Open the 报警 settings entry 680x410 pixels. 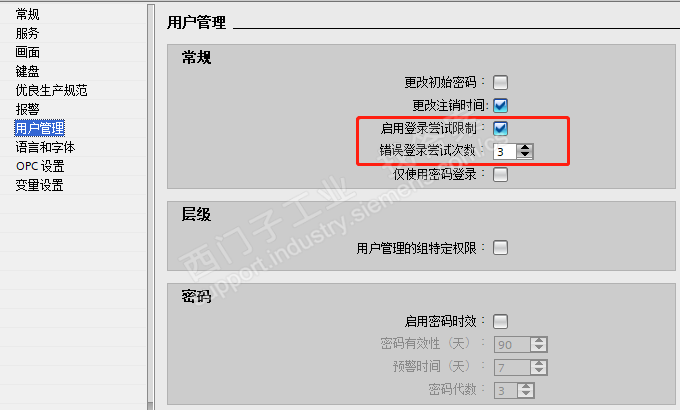pos(27,109)
